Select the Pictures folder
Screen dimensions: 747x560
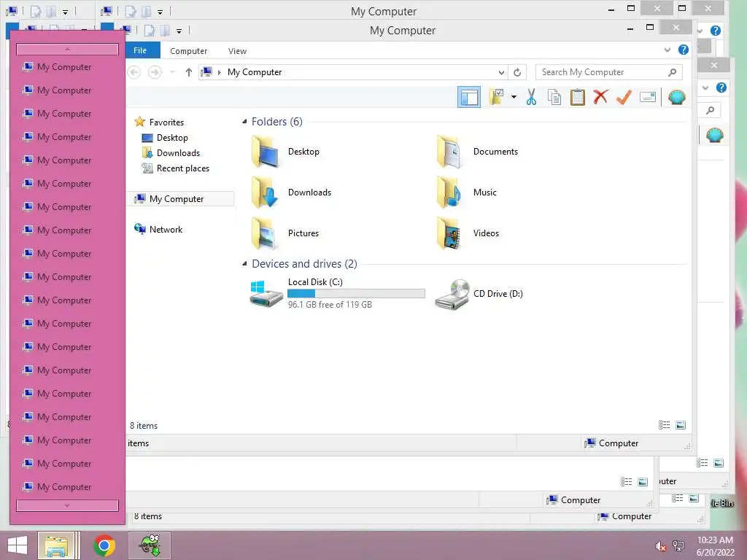click(285, 233)
